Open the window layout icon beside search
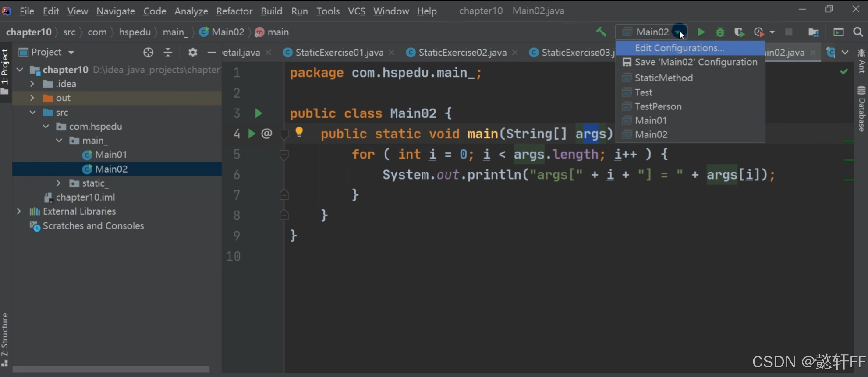The width and height of the screenshot is (868, 377). [x=838, y=32]
